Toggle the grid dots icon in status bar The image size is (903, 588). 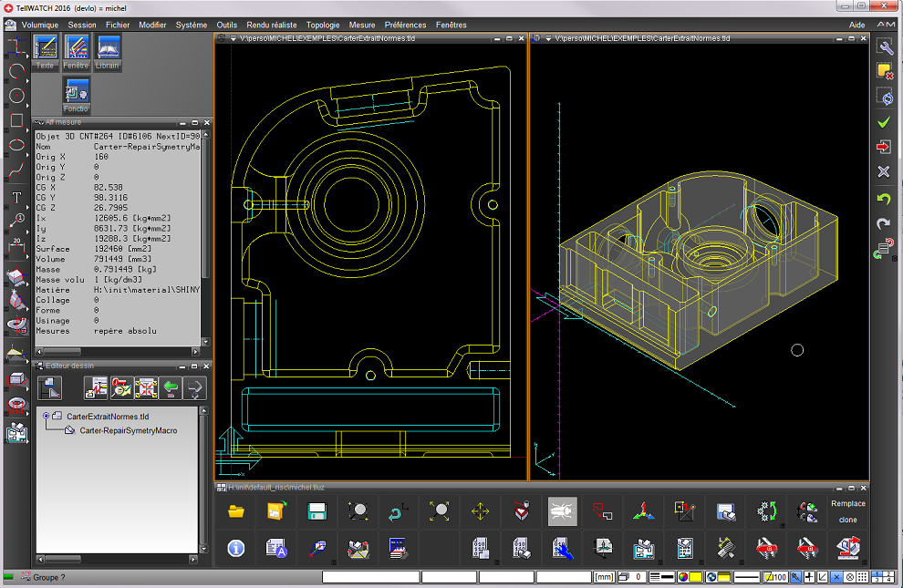click(x=863, y=577)
